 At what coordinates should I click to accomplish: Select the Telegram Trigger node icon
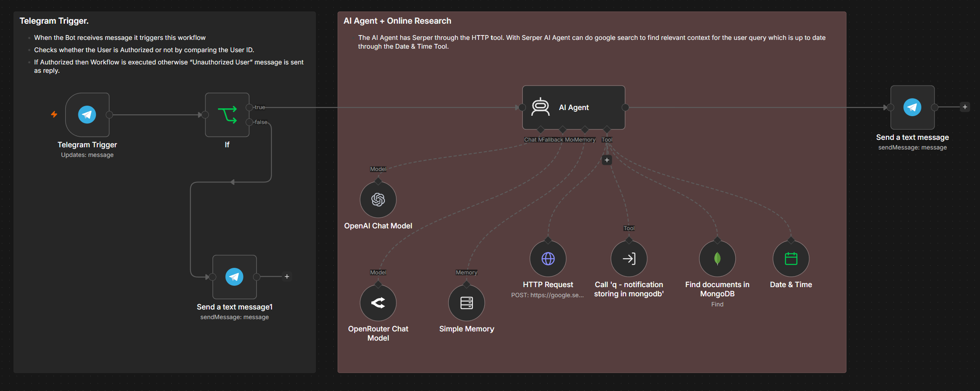coord(87,115)
